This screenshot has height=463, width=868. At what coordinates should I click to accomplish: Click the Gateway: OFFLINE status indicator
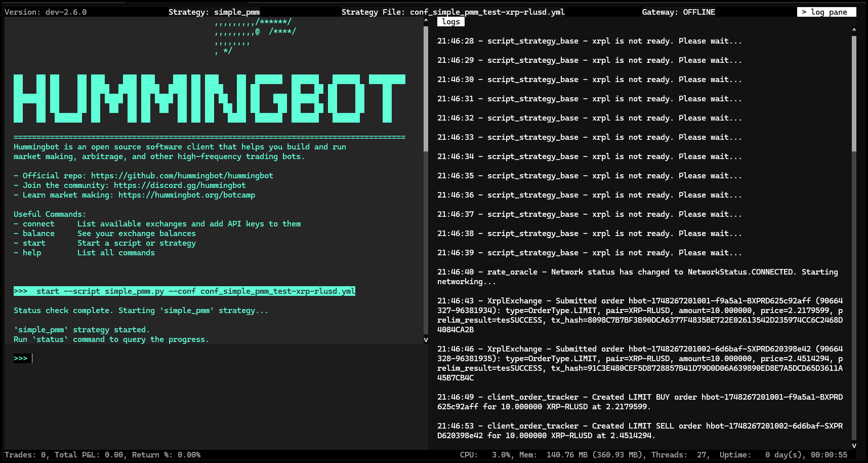click(x=678, y=12)
